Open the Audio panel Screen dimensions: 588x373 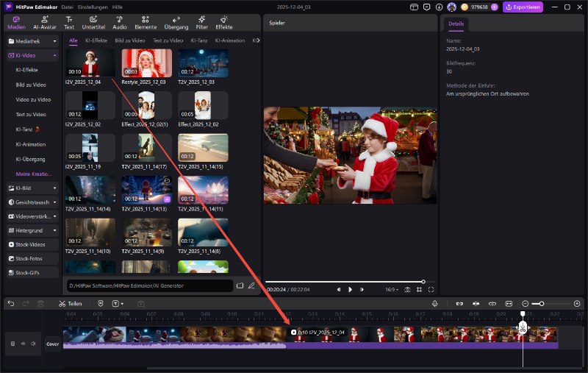pyautogui.click(x=120, y=23)
